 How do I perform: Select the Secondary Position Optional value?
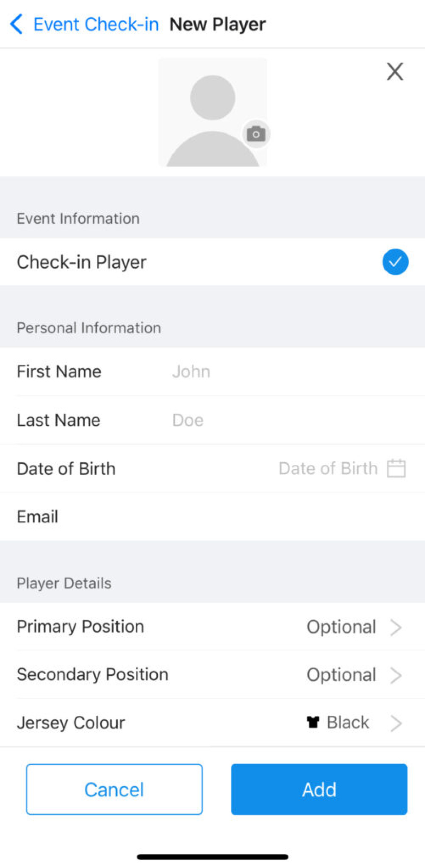341,675
